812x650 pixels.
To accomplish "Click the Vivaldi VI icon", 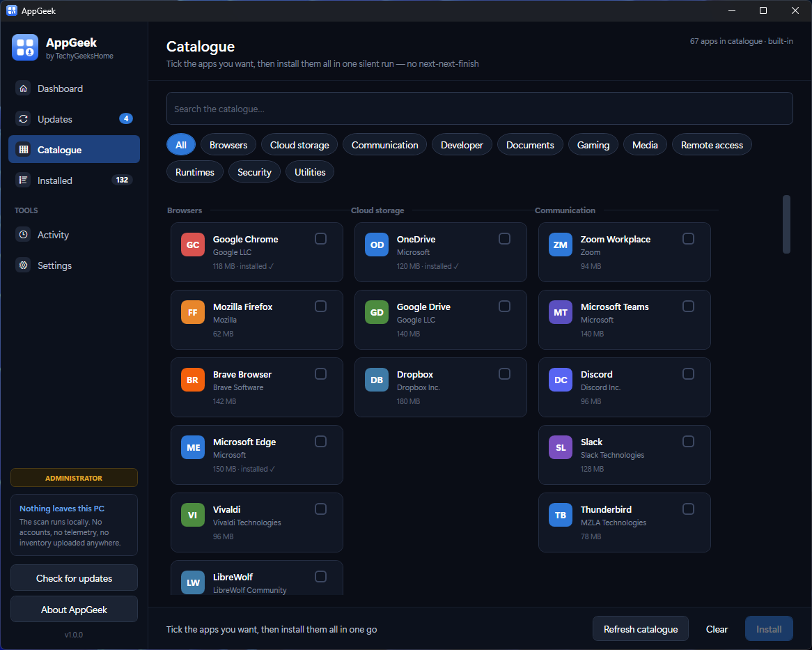I will (193, 516).
